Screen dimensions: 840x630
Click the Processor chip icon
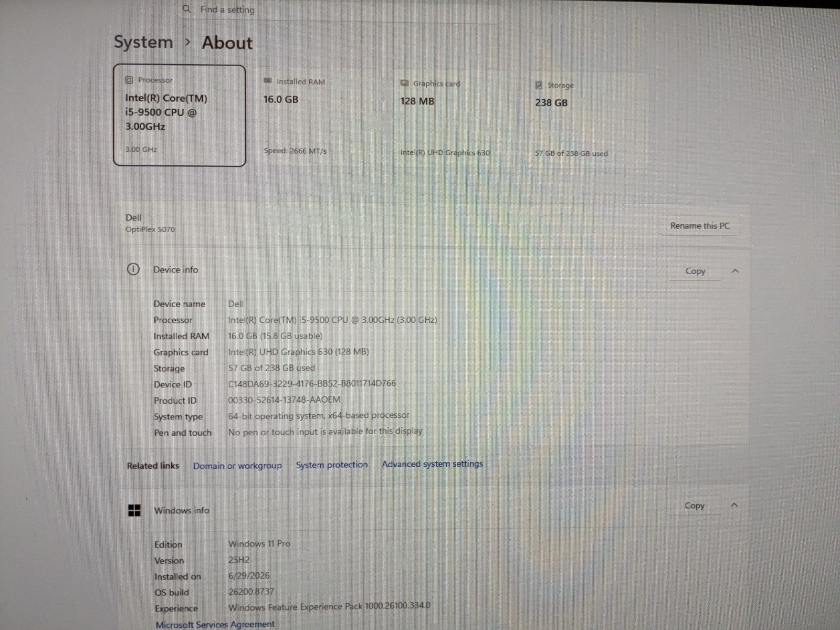(x=129, y=80)
